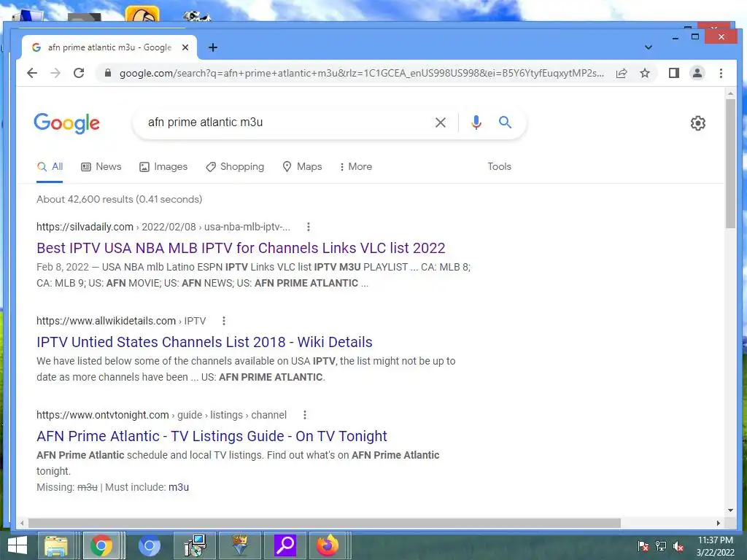
Task: Click the Chrome taskbar icon
Action: (101, 545)
